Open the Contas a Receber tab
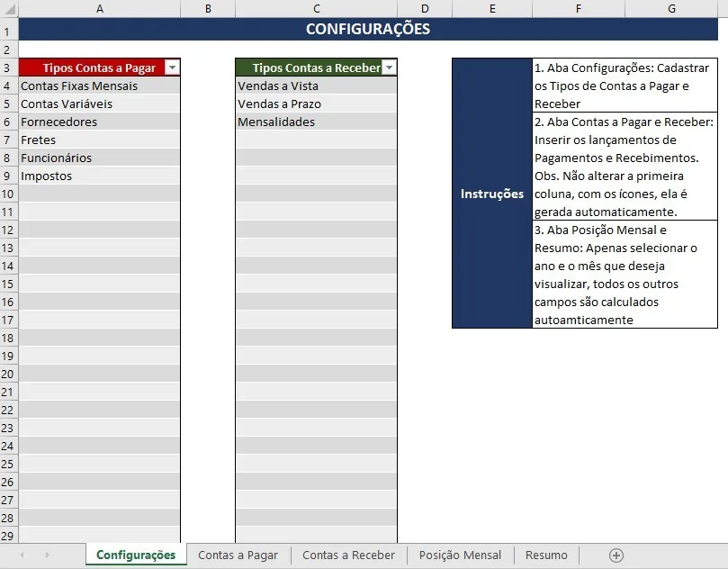Image resolution: width=728 pixels, height=569 pixels. [x=348, y=555]
